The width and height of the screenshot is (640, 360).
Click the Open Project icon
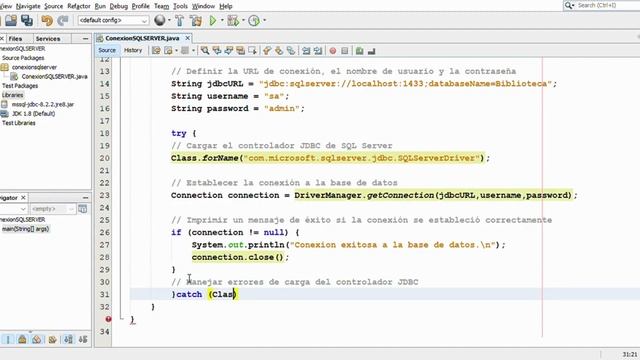click(x=11, y=20)
